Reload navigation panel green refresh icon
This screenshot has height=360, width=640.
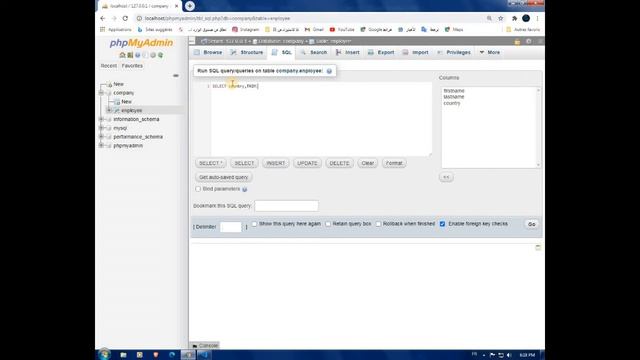[160, 55]
